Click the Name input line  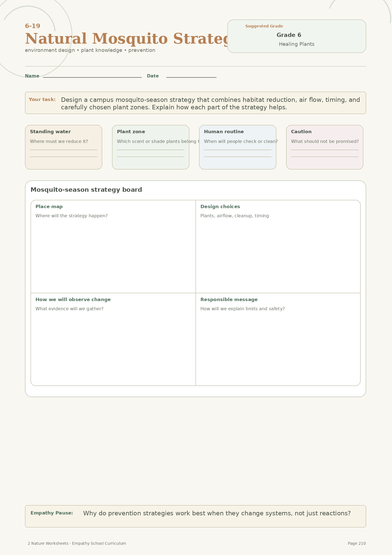(92, 77)
